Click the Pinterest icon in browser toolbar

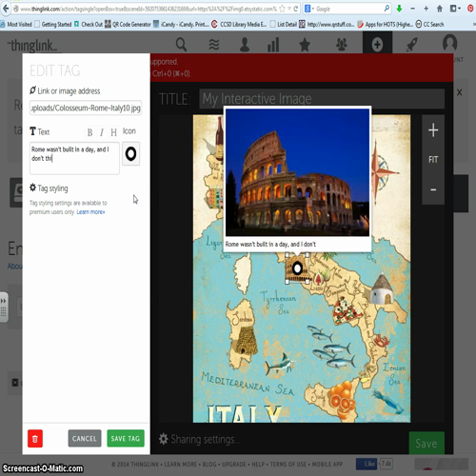pos(470,9)
